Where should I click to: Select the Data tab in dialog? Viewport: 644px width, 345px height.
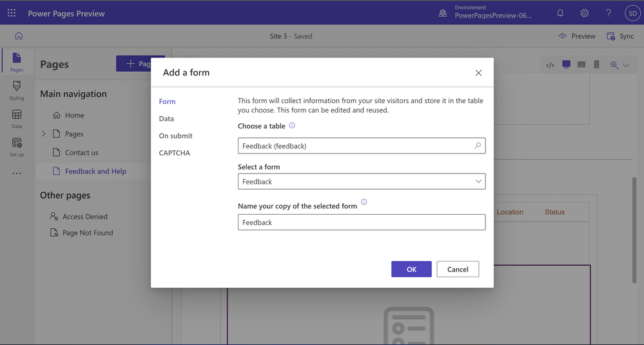[x=166, y=119]
